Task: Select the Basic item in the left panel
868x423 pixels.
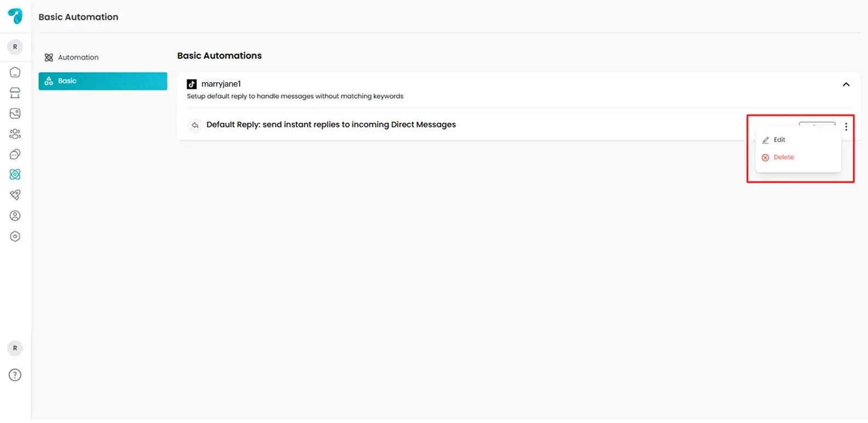Action: 102,81
